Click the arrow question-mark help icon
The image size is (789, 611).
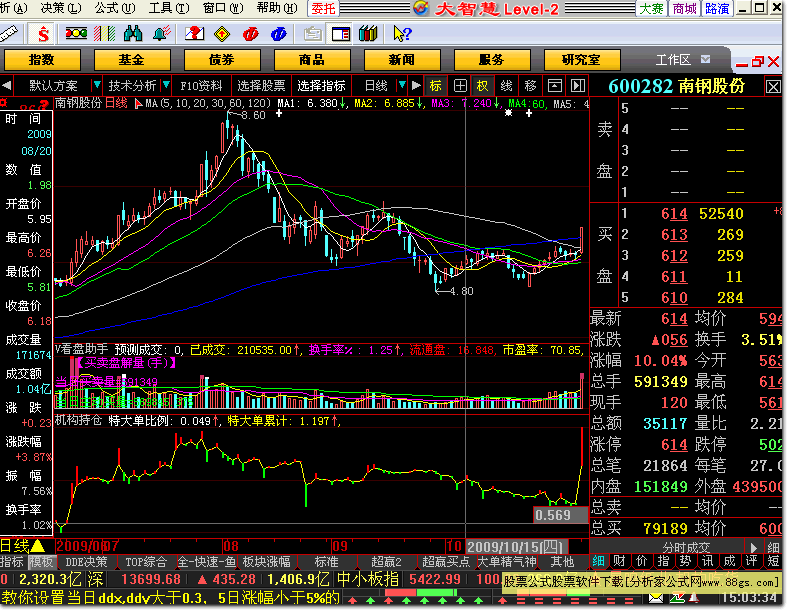point(403,34)
